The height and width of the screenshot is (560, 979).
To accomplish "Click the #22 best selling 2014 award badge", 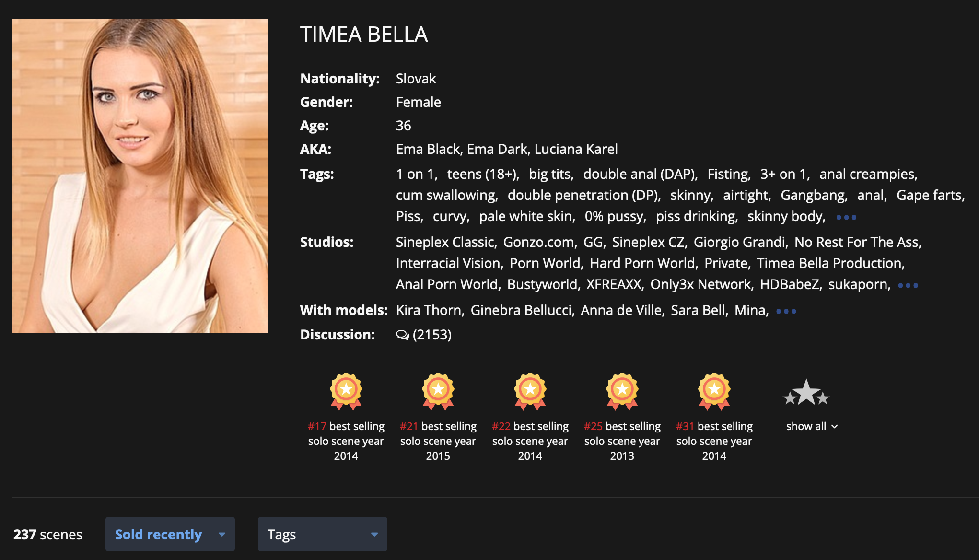I will click(530, 391).
